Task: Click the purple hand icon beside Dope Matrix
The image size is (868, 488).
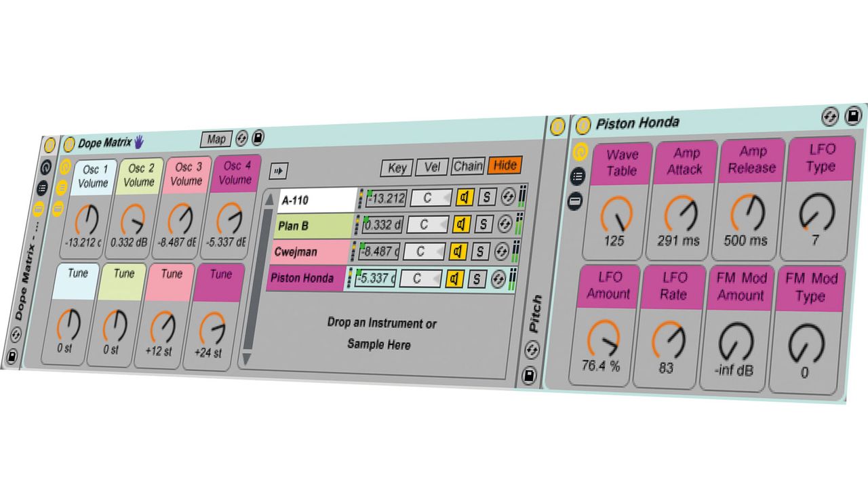Action: (139, 141)
